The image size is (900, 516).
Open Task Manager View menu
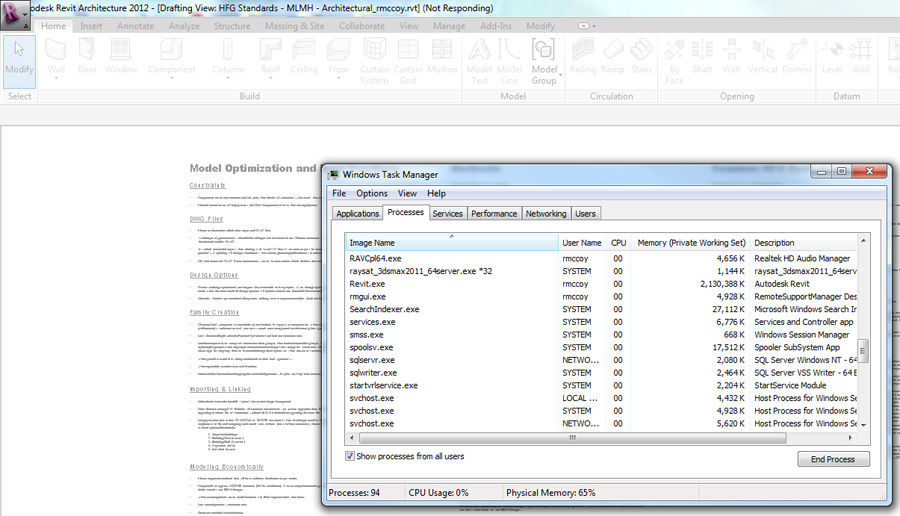tap(407, 193)
